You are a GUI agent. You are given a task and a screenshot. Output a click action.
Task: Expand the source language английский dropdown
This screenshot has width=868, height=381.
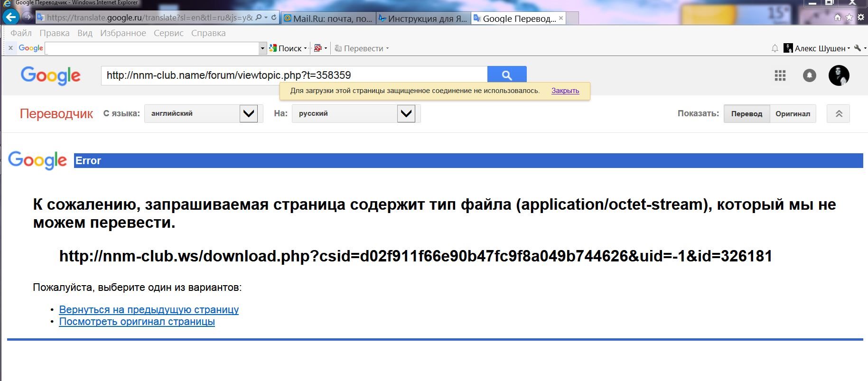pyautogui.click(x=249, y=114)
